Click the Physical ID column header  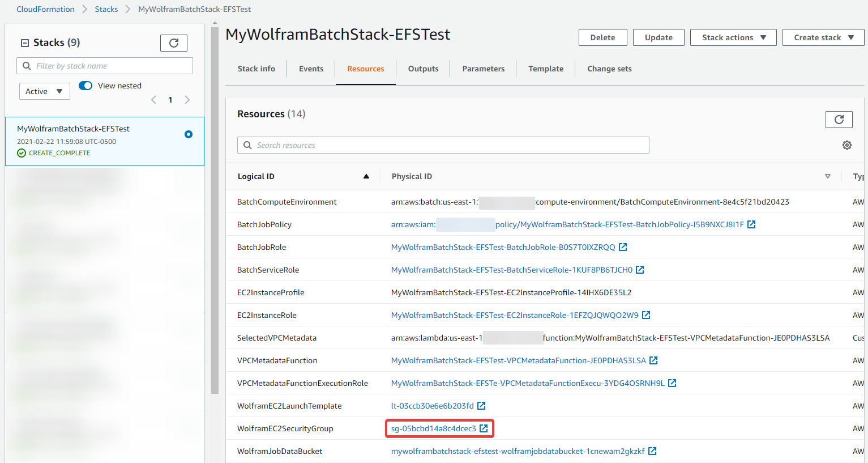click(412, 176)
